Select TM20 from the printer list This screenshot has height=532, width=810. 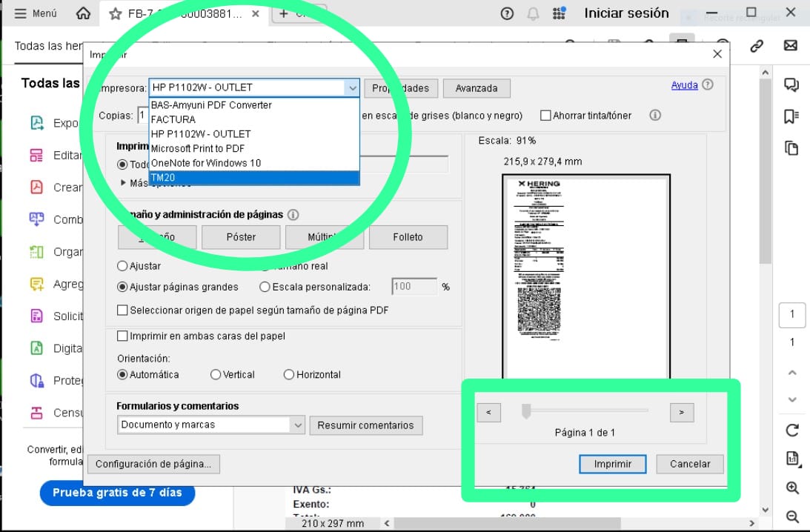(x=253, y=178)
